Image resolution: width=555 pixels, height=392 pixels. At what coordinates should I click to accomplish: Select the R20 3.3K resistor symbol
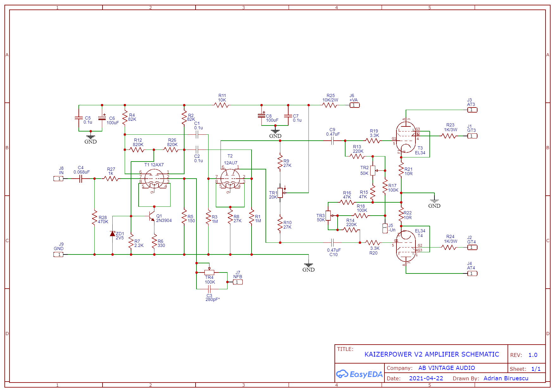[373, 243]
